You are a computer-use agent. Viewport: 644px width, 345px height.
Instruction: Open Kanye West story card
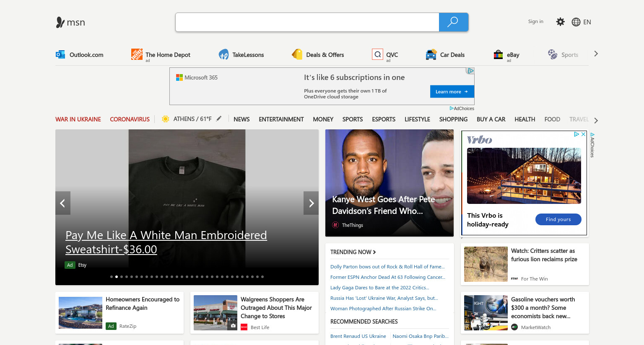390,183
